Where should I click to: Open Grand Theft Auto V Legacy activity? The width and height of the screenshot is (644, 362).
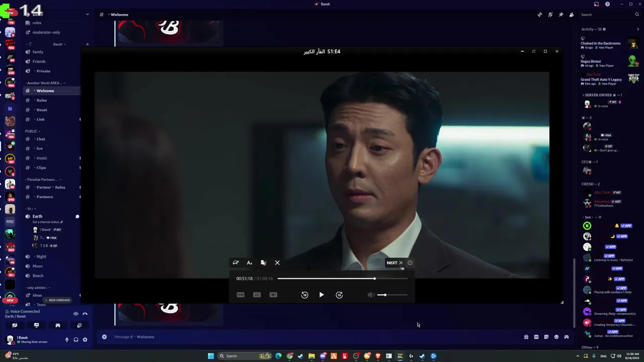[610, 78]
